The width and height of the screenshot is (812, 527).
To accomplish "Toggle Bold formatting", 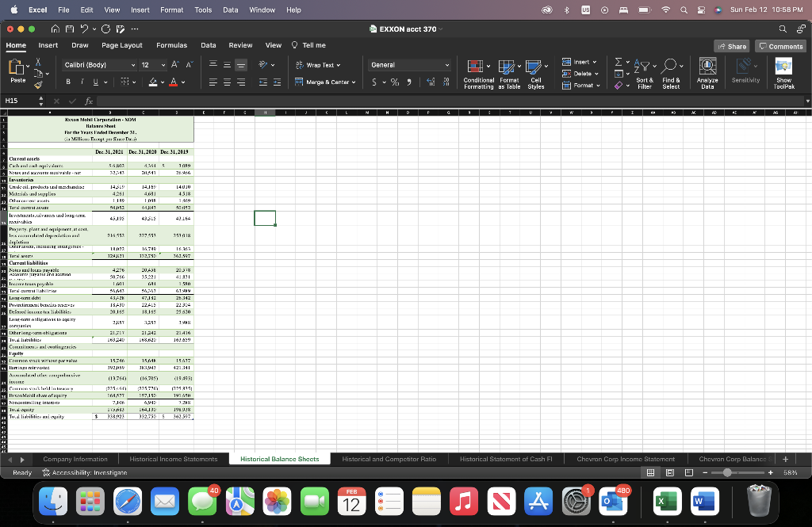I will tap(68, 82).
